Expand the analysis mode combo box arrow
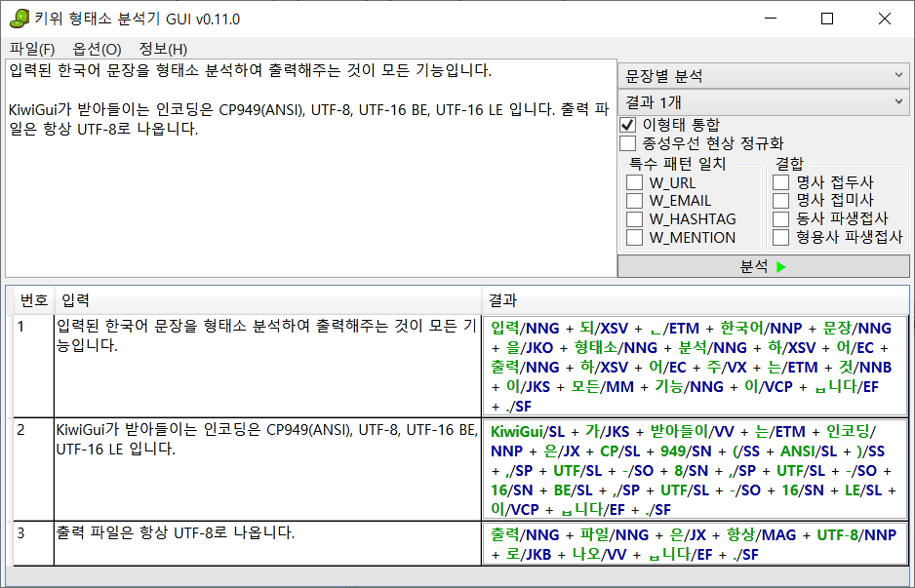 pos(897,75)
